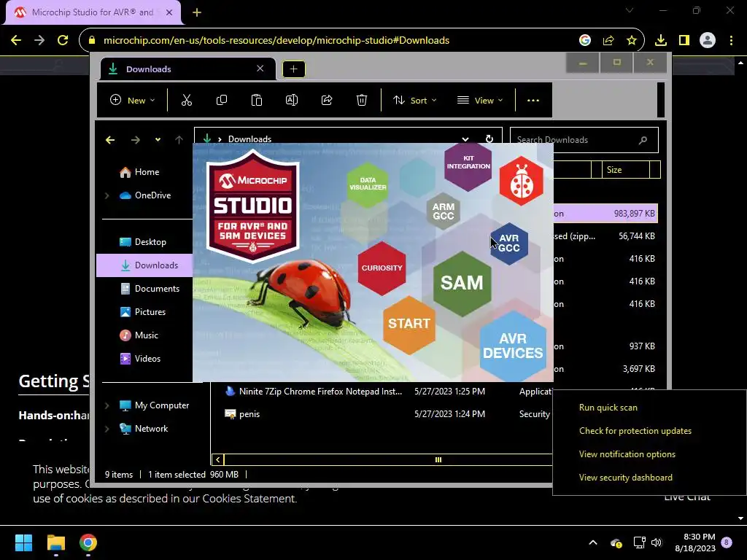Open Home in the navigation pane
Viewport: 747px width, 560px height.
(x=146, y=172)
